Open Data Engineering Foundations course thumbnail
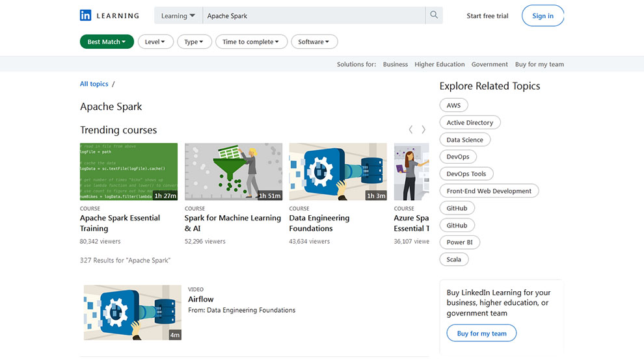Screen dimensions: 644x364 [x=338, y=172]
